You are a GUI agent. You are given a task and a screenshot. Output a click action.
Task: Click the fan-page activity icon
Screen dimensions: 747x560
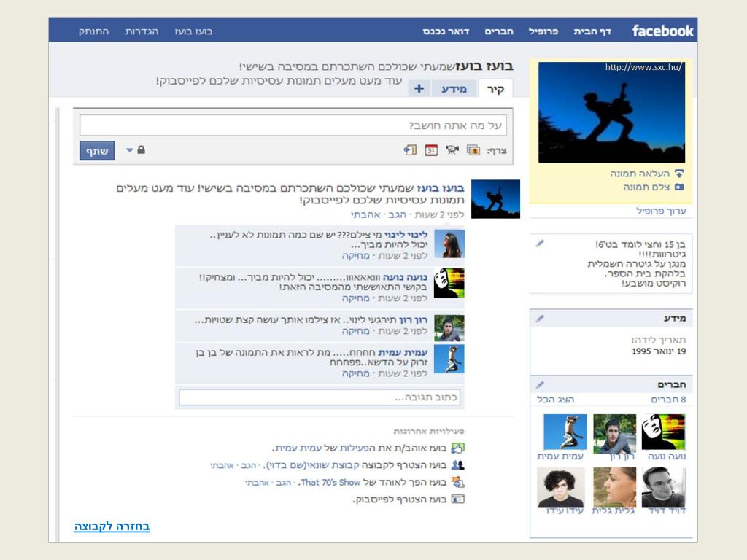(x=458, y=483)
